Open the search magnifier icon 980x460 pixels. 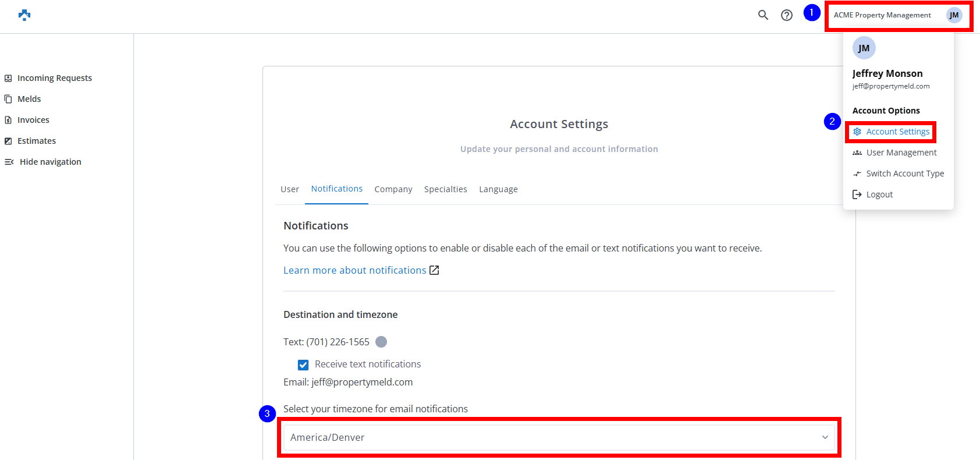coord(763,15)
